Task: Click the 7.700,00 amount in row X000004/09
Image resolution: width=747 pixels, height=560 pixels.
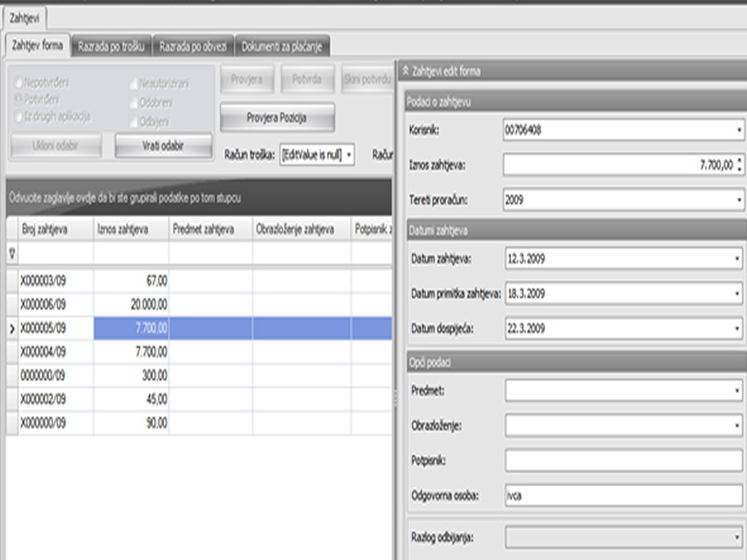Action: pos(131,352)
